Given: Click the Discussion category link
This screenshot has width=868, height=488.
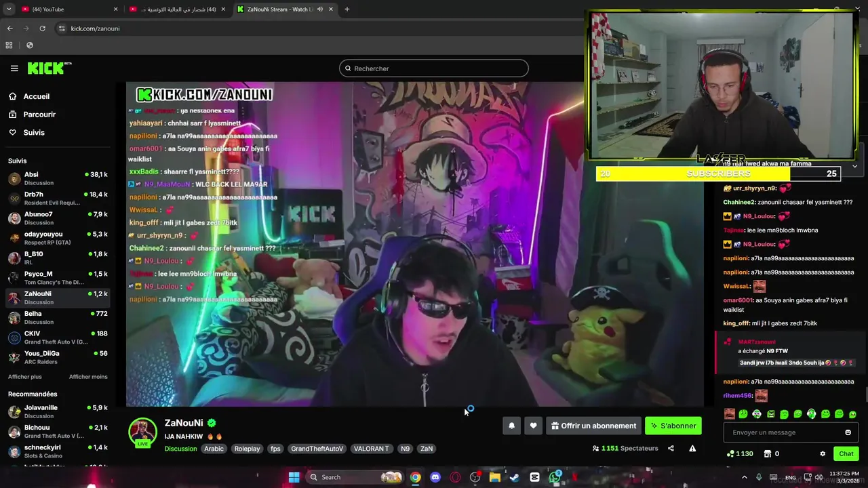Looking at the screenshot, I should (180, 449).
